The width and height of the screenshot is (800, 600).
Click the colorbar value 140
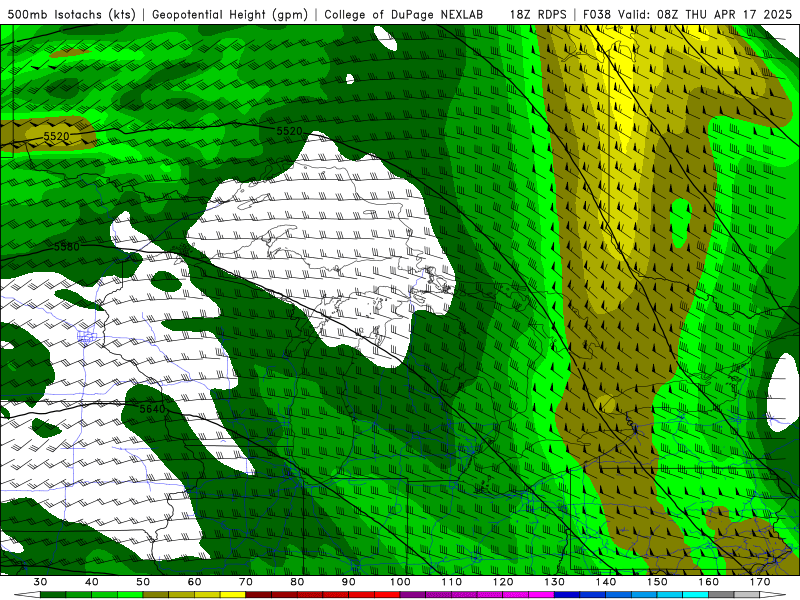(x=606, y=582)
